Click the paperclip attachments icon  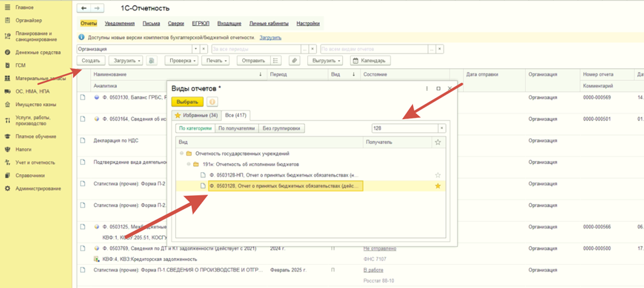(294, 60)
